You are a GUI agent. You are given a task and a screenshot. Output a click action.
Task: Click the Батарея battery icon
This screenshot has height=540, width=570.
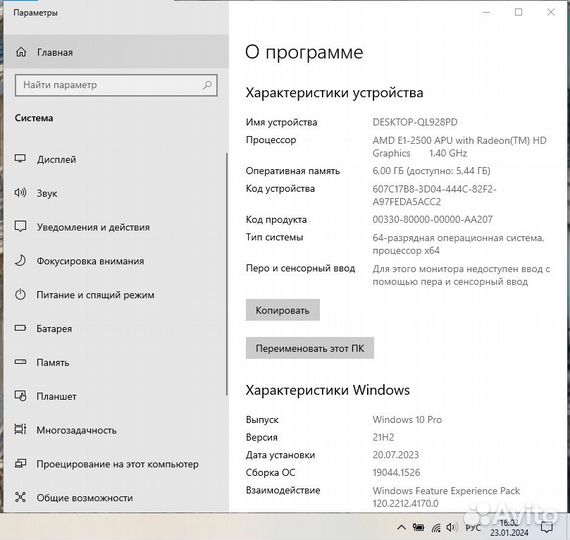point(20,328)
